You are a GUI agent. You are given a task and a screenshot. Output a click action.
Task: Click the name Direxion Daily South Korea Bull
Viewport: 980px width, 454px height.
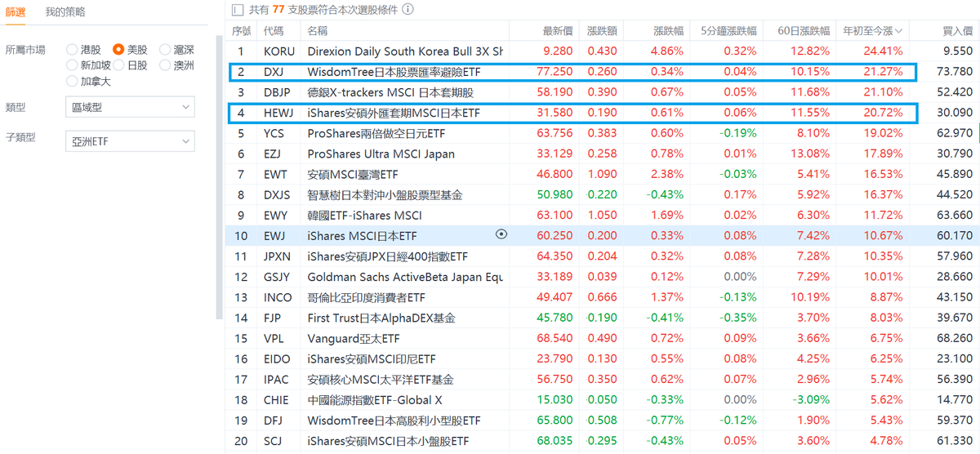(x=405, y=51)
